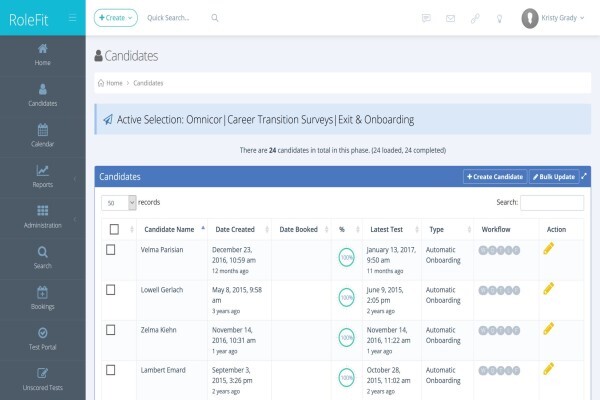Image resolution: width=600 pixels, height=400 pixels.
Task: Click the link chain icon in header
Action: pyautogui.click(x=475, y=18)
